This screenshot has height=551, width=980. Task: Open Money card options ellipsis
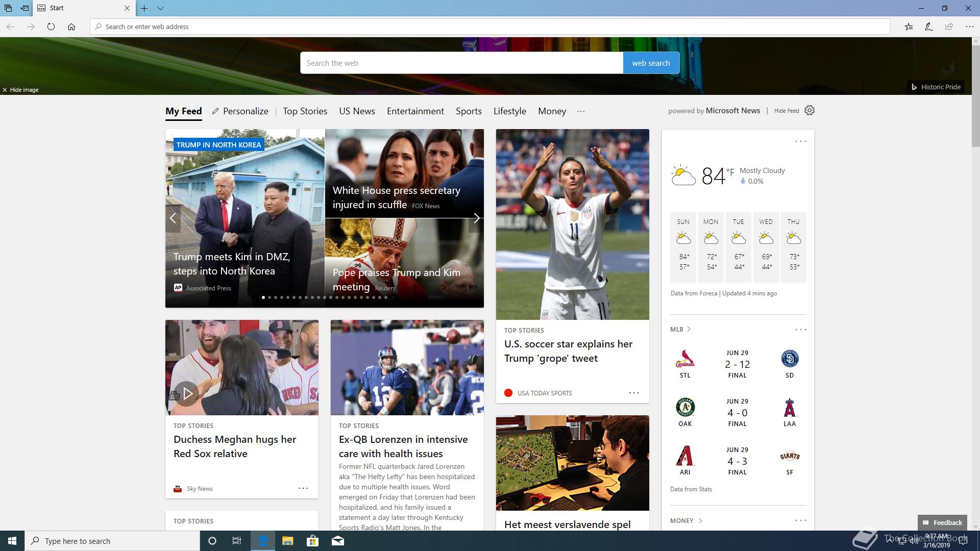click(x=800, y=520)
